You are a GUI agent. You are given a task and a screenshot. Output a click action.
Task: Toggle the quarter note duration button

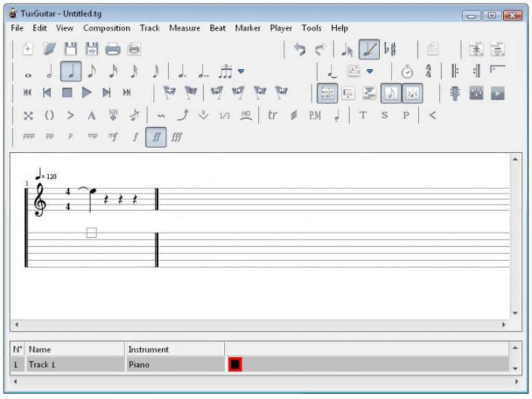tap(70, 71)
